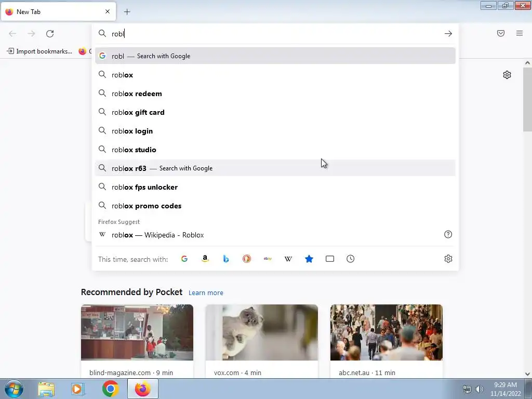The height and width of the screenshot is (399, 532).
Task: Search this time with eBay icon
Action: pyautogui.click(x=268, y=259)
